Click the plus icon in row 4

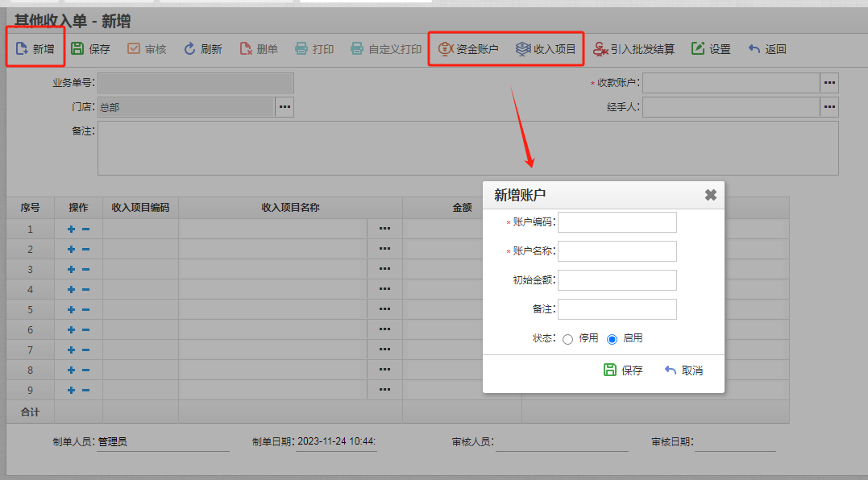pos(72,290)
